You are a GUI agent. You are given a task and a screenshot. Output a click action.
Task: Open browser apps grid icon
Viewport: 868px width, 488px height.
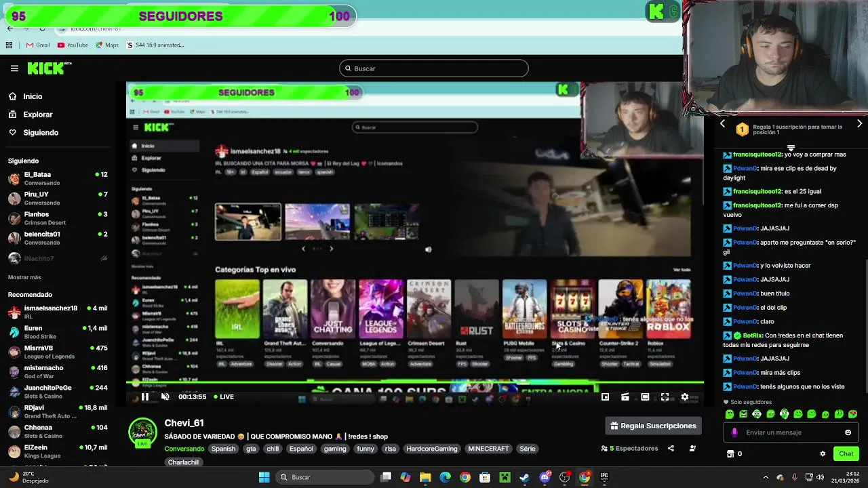[9, 45]
